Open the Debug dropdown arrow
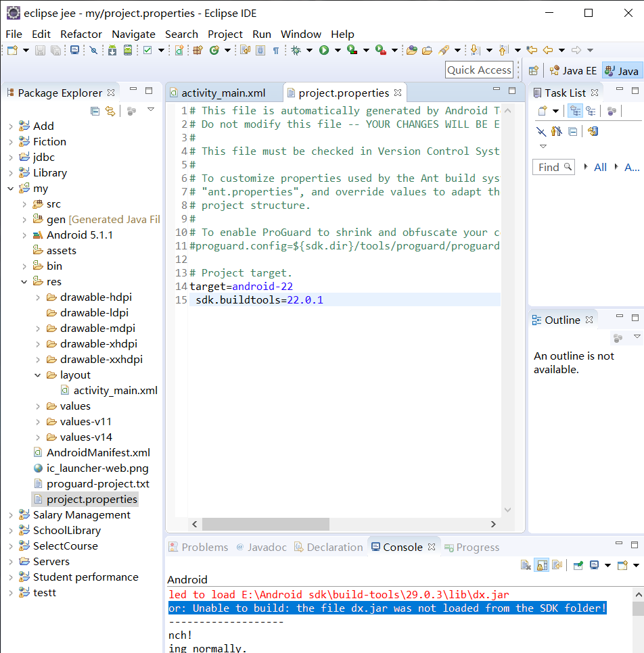Image resolution: width=644 pixels, height=653 pixels. (309, 51)
